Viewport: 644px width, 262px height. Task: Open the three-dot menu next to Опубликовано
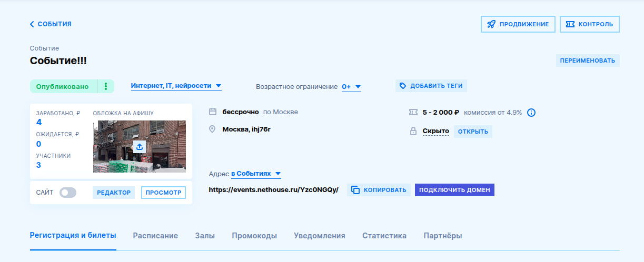pos(106,86)
